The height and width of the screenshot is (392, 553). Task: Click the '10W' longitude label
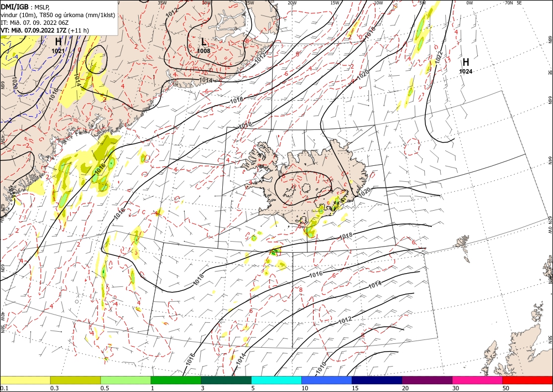pyautogui.click(x=378, y=3)
